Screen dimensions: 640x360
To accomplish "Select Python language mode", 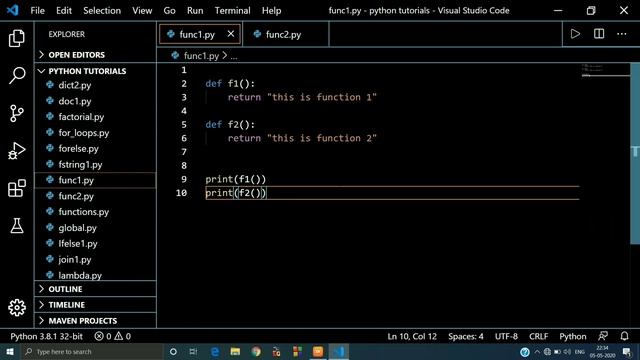I will click(573, 336).
